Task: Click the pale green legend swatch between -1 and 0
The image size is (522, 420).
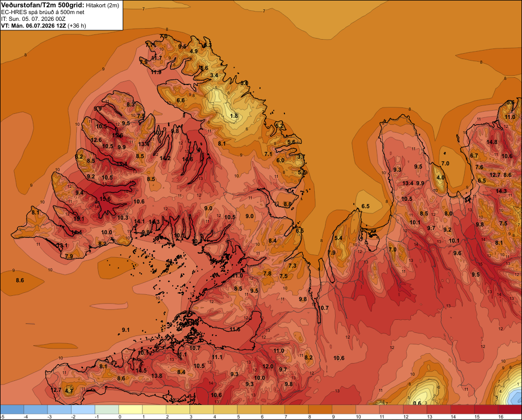Action: (x=107, y=409)
